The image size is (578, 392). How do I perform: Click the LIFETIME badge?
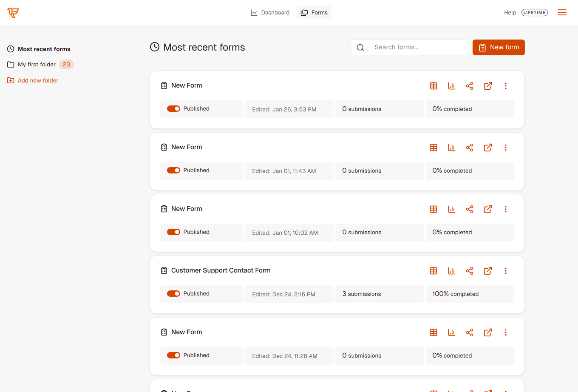[535, 12]
